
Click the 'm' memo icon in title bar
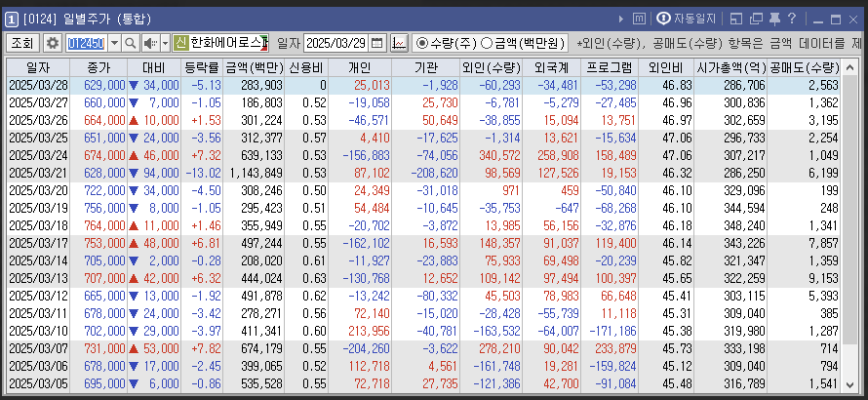click(x=639, y=20)
